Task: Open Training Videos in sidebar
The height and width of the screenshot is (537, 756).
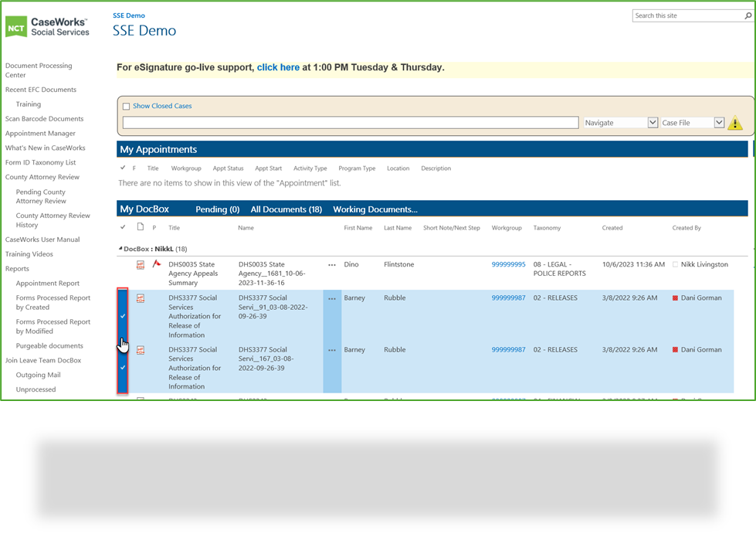Action: [x=29, y=253]
